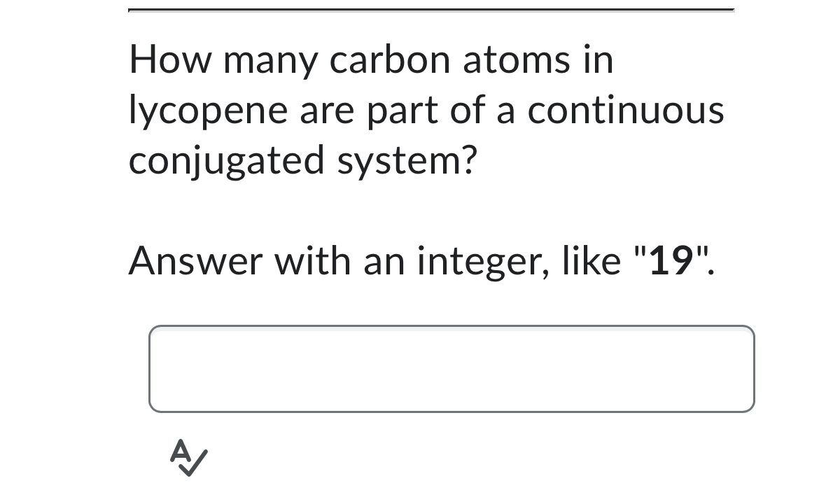Screen dimensions: 819x504
Task: Click the border of the answer input box
Action: tap(451, 327)
